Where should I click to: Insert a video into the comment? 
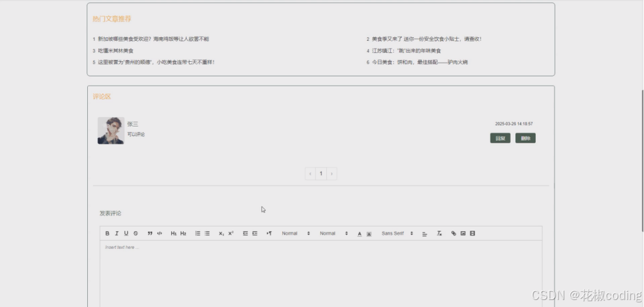pos(472,234)
